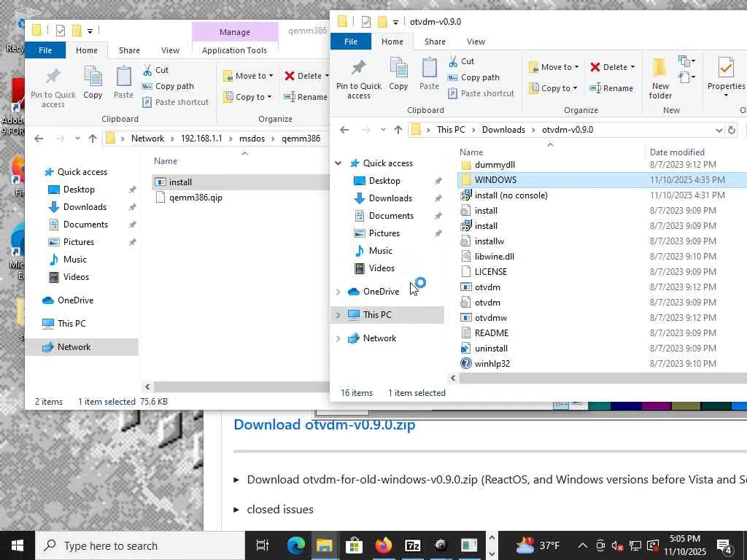Open Microsoft Store from taskbar
The width and height of the screenshot is (747, 560).
pos(354,545)
